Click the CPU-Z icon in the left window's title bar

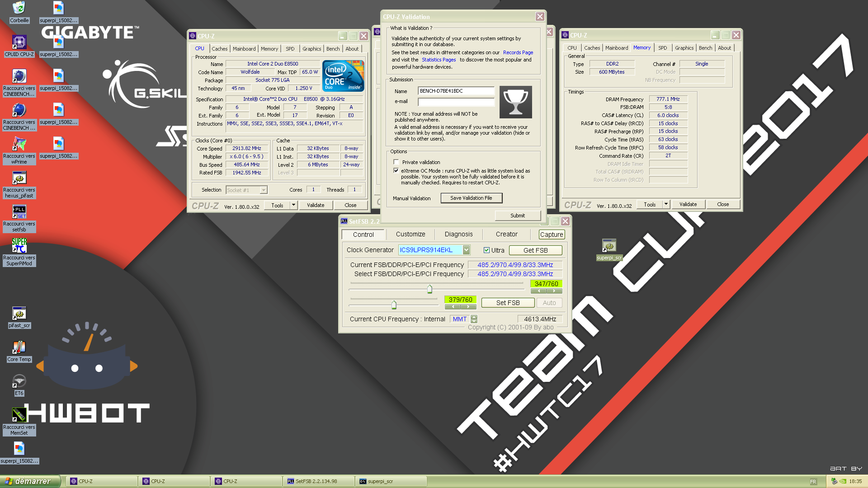(x=193, y=36)
